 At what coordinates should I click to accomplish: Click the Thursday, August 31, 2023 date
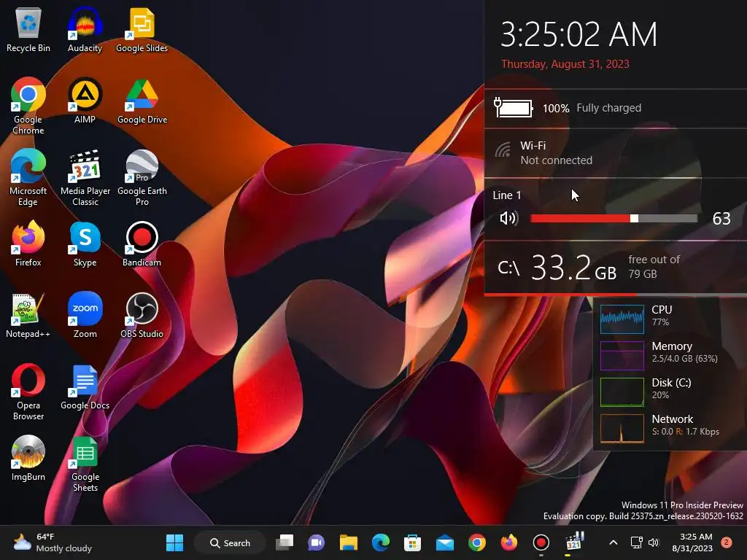tap(565, 64)
